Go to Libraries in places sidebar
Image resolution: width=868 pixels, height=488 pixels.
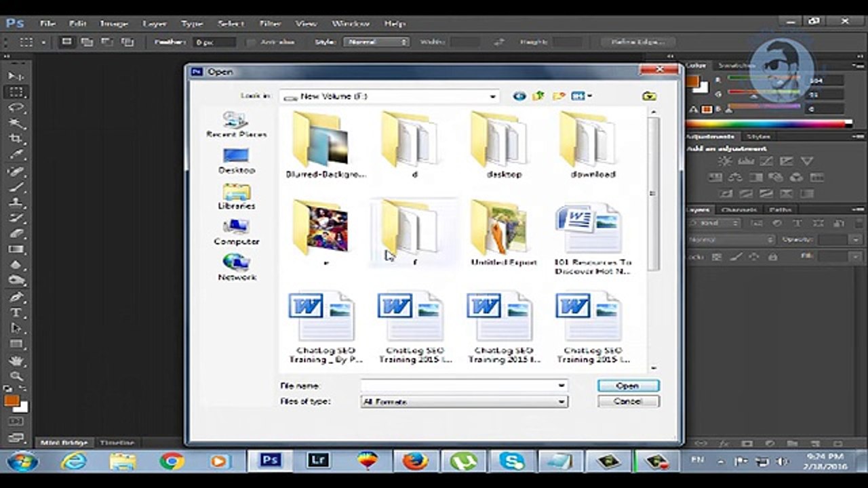(x=236, y=197)
